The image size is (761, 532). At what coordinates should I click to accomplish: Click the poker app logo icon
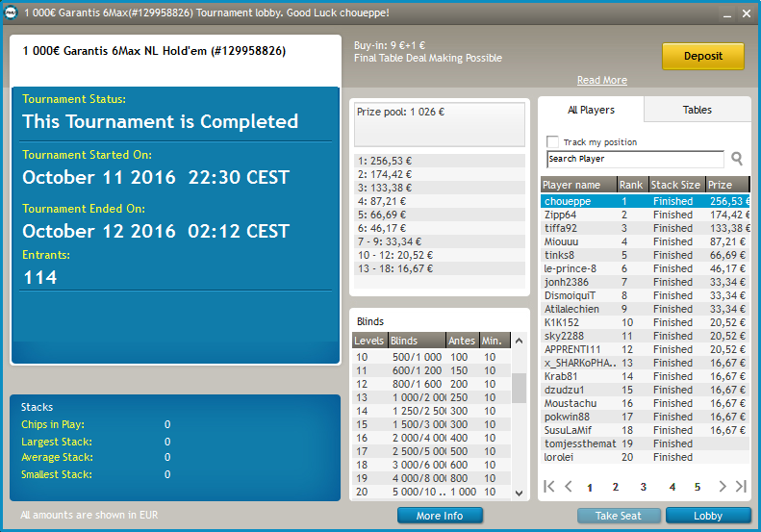[x=11, y=13]
